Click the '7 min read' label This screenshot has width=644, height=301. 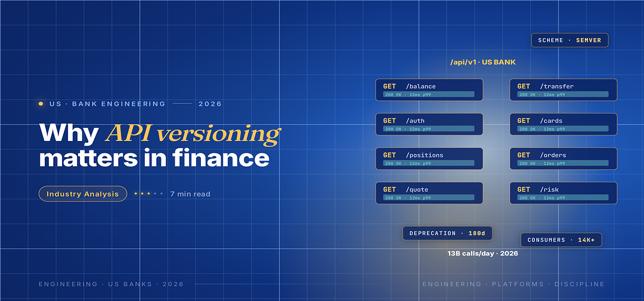[190, 193]
